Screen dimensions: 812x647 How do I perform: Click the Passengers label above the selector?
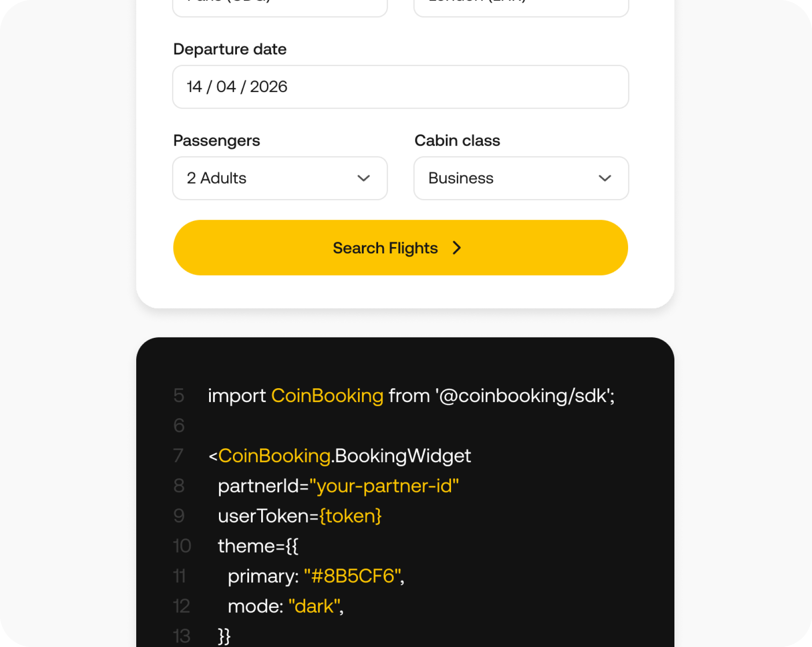tap(216, 140)
